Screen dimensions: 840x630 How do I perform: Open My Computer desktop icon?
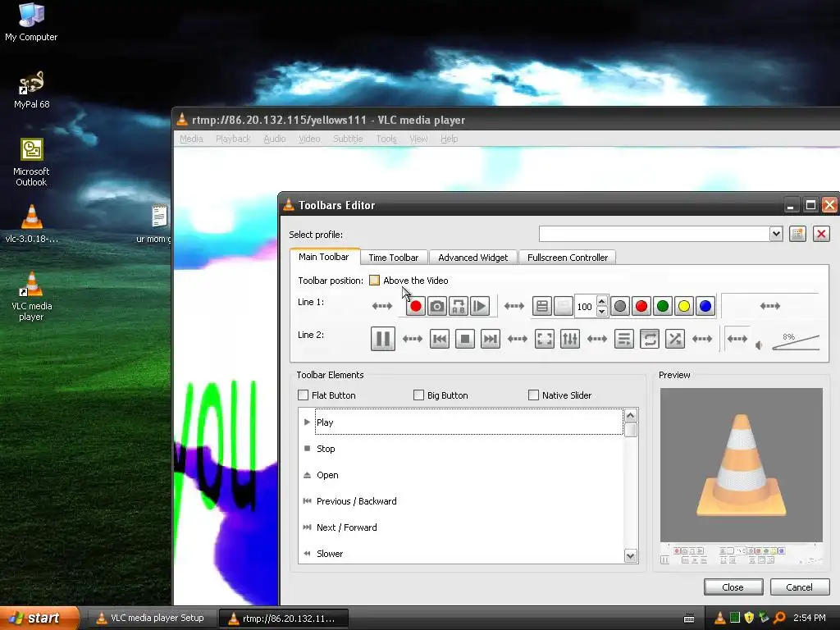pos(31,21)
